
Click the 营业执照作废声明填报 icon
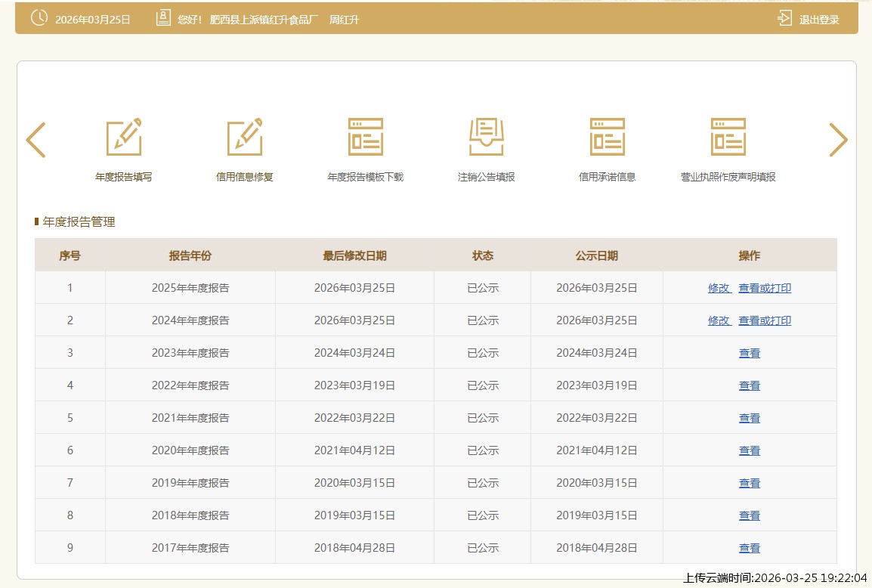pyautogui.click(x=728, y=138)
